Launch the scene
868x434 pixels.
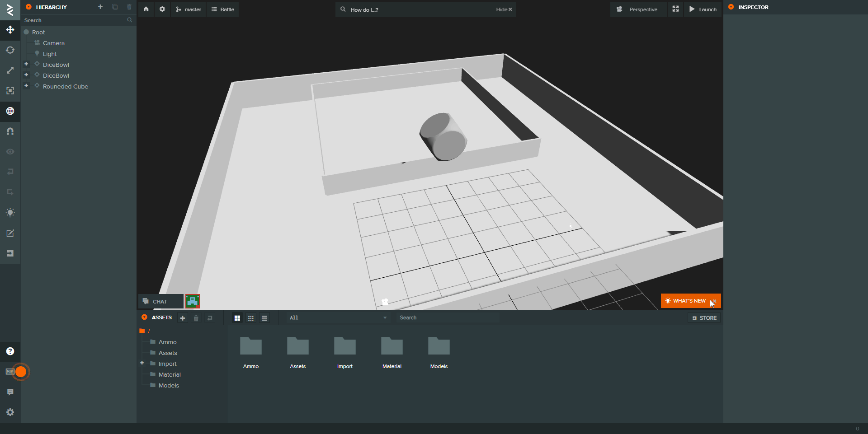point(703,9)
